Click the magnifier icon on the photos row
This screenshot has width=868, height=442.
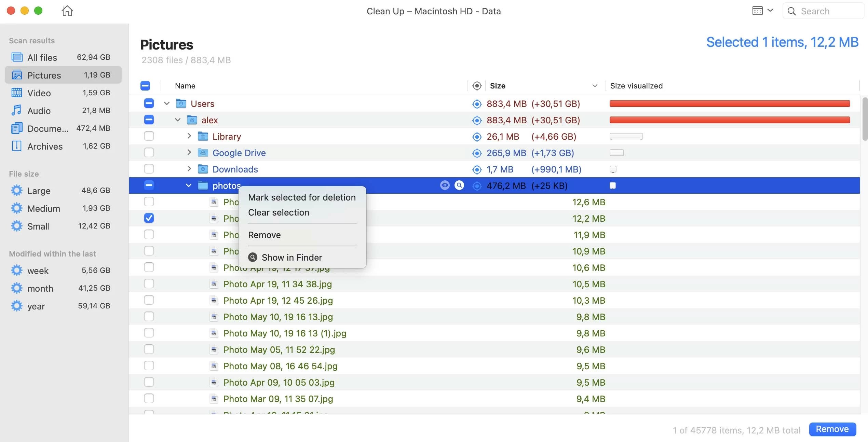pyautogui.click(x=459, y=185)
